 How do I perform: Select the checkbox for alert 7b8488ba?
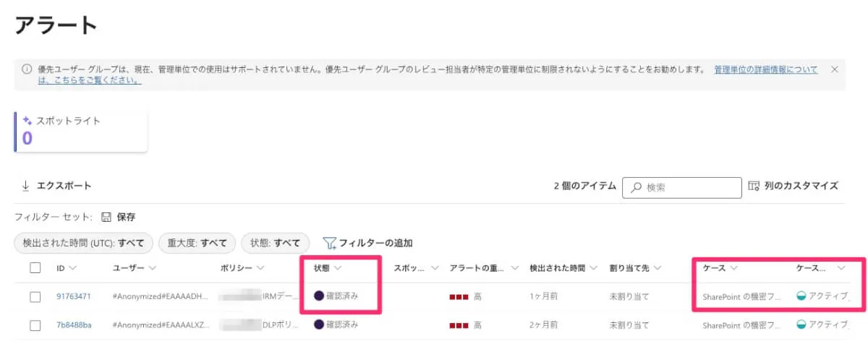(x=35, y=325)
